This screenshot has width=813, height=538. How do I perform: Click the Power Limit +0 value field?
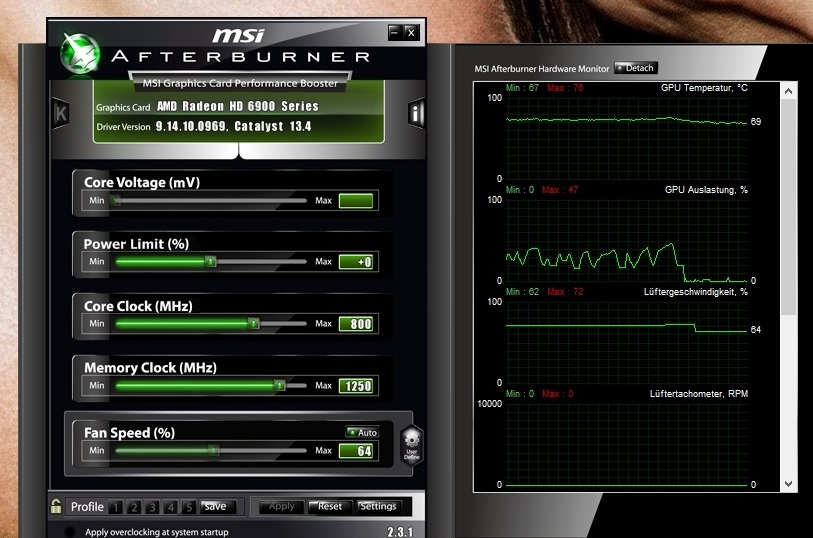pos(356,262)
